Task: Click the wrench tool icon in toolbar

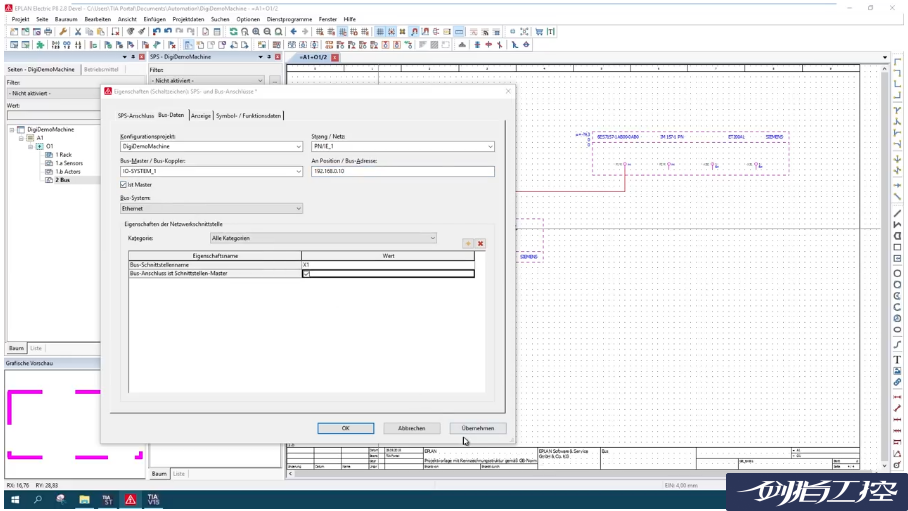Action: [x=62, y=32]
